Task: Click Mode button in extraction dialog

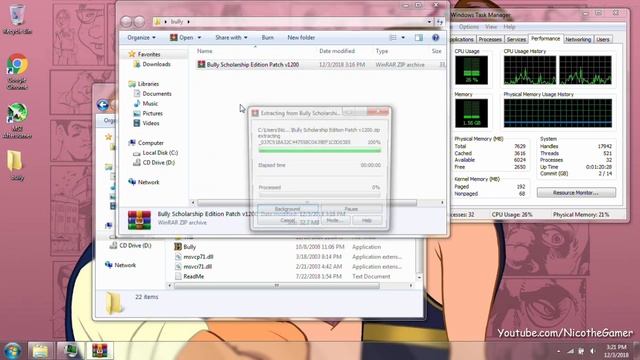Action: 336,220
